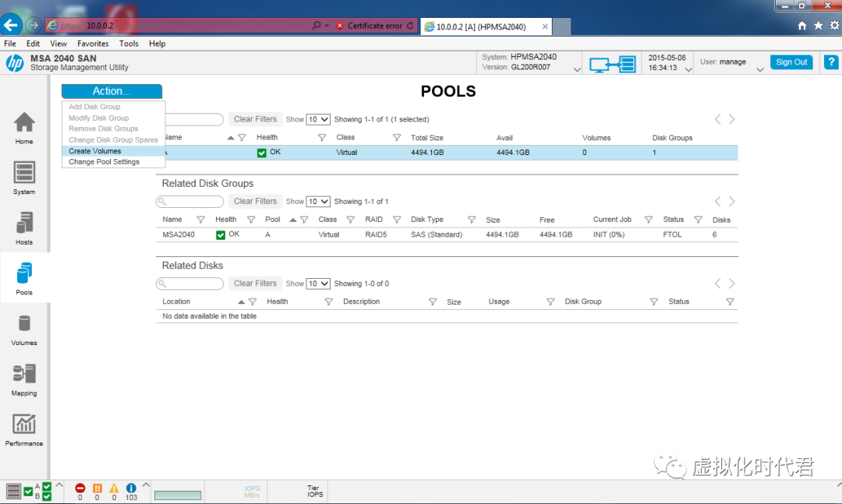The image size is (842, 504).
Task: Click the browser back arrow
Action: [11, 25]
